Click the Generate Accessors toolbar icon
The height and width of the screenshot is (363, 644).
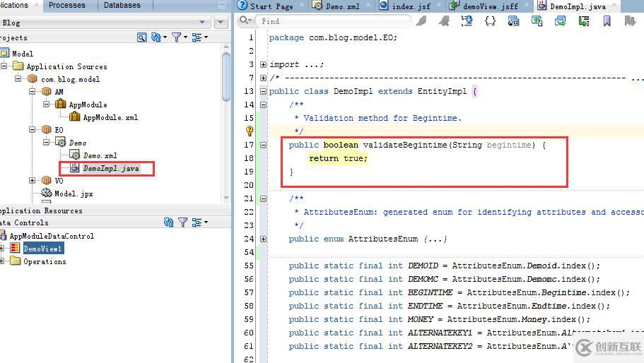coord(513,20)
